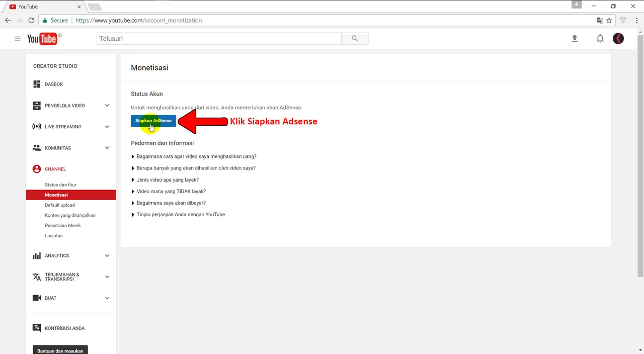Click the Siapkan AdSense button
Image resolution: width=644 pixels, height=354 pixels.
click(x=153, y=121)
